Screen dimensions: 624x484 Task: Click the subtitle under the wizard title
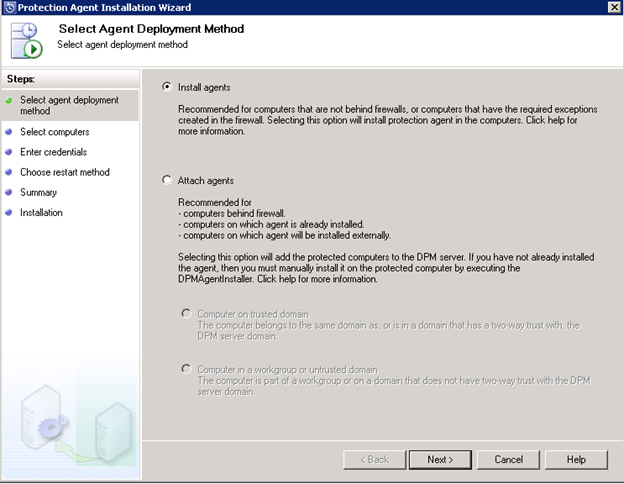click(x=122, y=45)
